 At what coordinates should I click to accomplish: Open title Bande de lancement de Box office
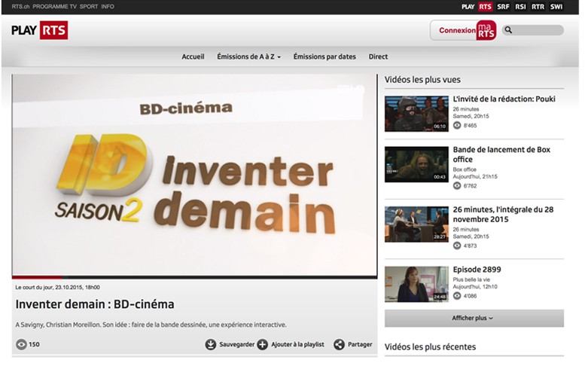click(501, 154)
